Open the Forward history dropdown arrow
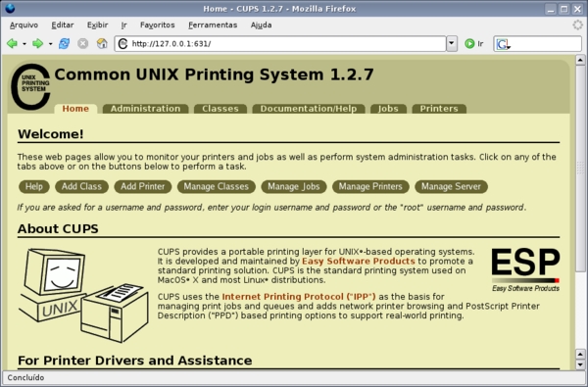The width and height of the screenshot is (588, 387). (50, 44)
